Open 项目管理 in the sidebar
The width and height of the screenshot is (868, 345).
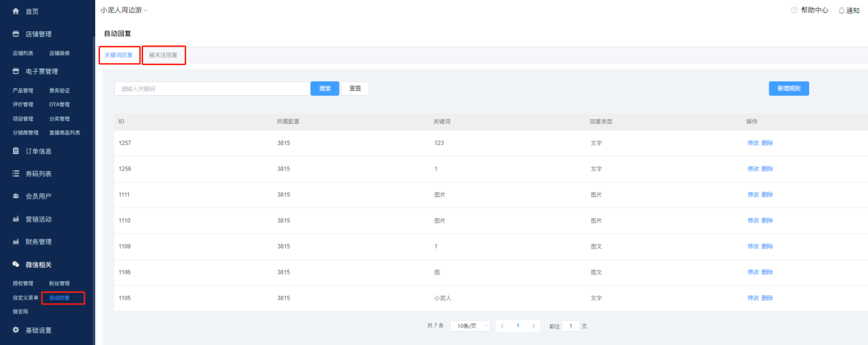[x=23, y=118]
